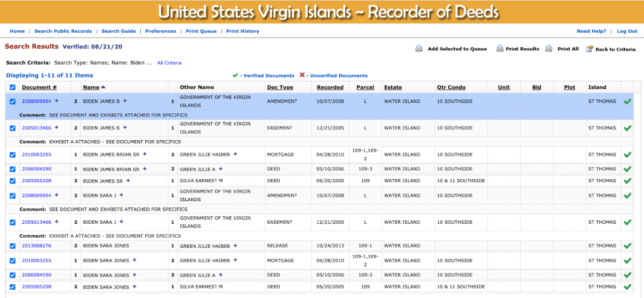Viewport: 644px width, 298px height.
Task: Open document link 2013008276
Action: point(36,246)
